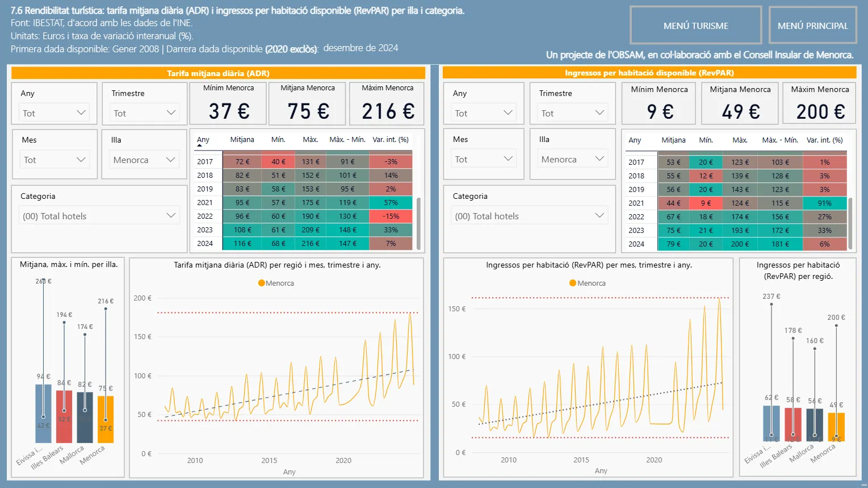Expand the RevPAR Trimestre dropdown

[572, 113]
